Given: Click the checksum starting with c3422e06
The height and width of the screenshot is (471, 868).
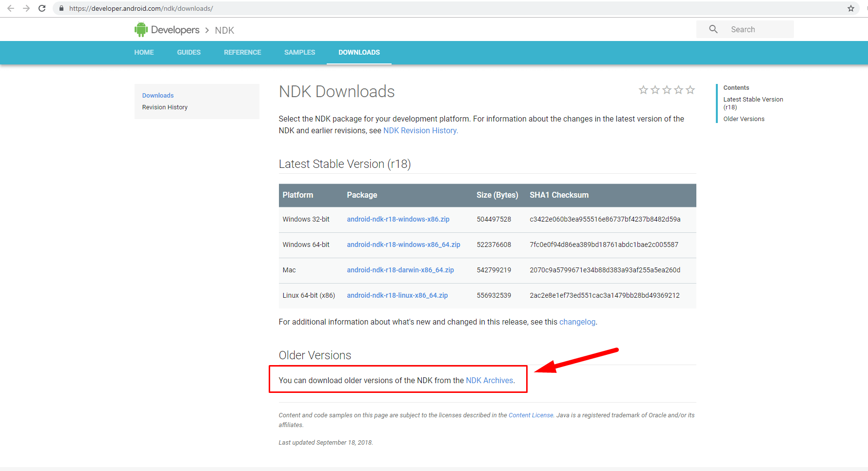Looking at the screenshot, I should click(605, 219).
